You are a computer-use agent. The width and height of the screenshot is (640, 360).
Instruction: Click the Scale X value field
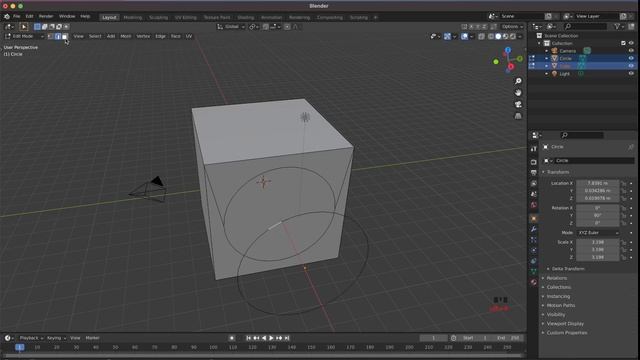coord(598,242)
